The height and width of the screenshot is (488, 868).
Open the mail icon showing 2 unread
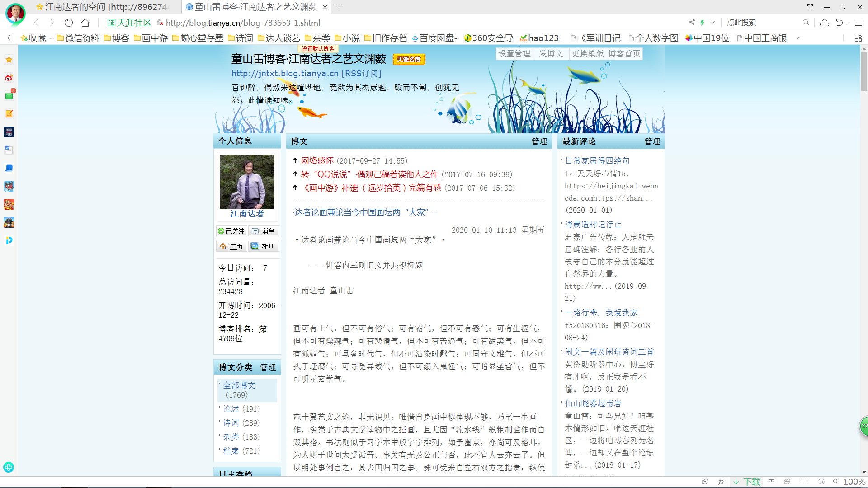(9, 96)
